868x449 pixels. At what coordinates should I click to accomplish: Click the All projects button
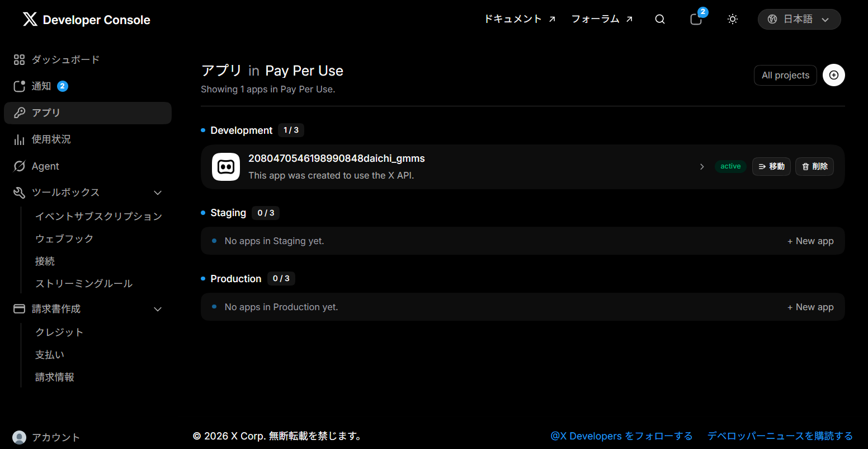coord(785,75)
